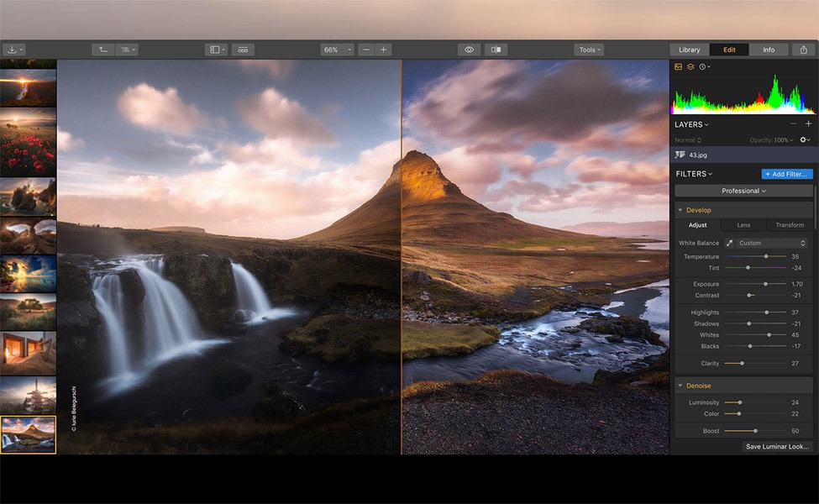The image size is (819, 504).
Task: Select the sunset cliff thumbnail in filmstrip
Action: [29, 87]
